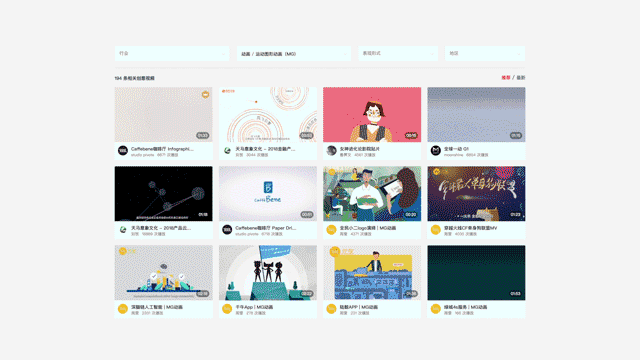Click the crown badge on the Caffebene Infographic thumbnail
This screenshot has height=360, width=640.
coord(205,95)
